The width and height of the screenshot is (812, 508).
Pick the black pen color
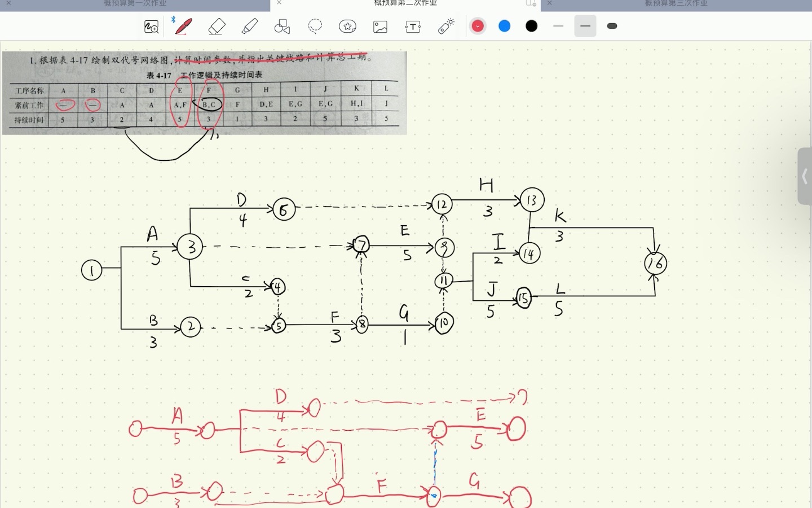532,26
